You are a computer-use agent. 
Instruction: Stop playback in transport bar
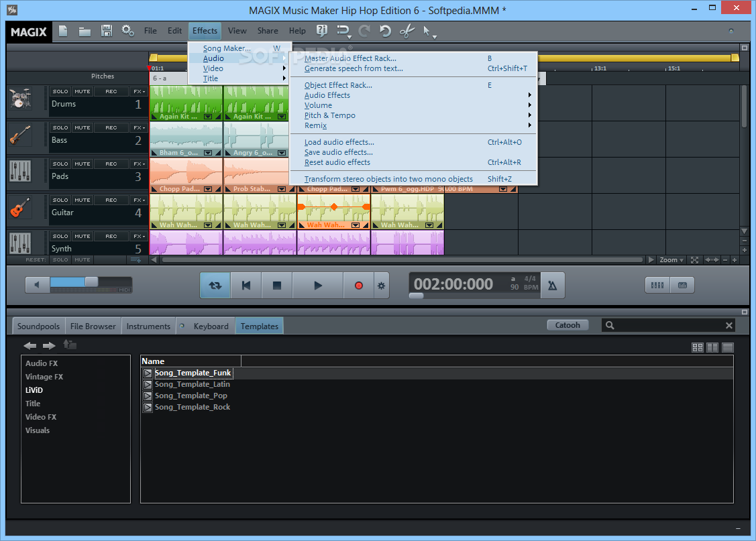coord(277,285)
